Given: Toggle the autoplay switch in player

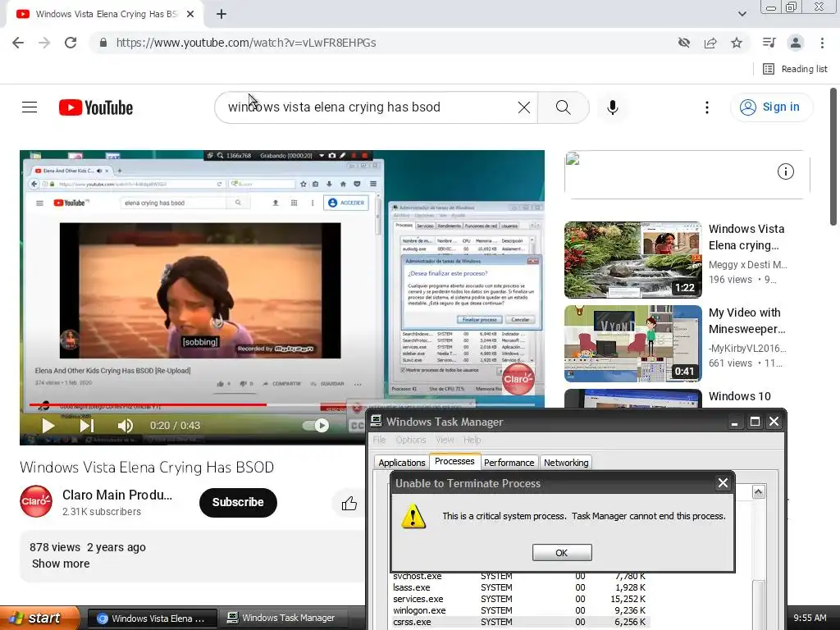Looking at the screenshot, I should (316, 426).
